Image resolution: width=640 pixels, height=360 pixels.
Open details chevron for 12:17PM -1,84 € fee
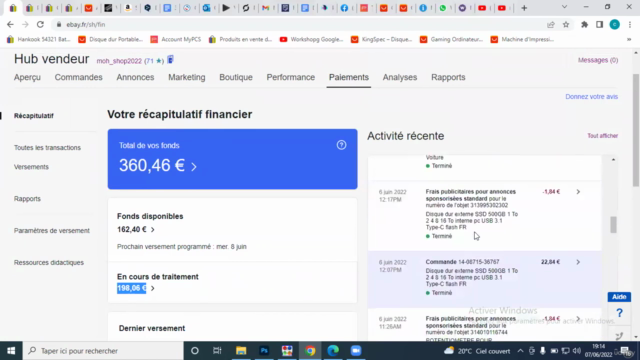[578, 192]
